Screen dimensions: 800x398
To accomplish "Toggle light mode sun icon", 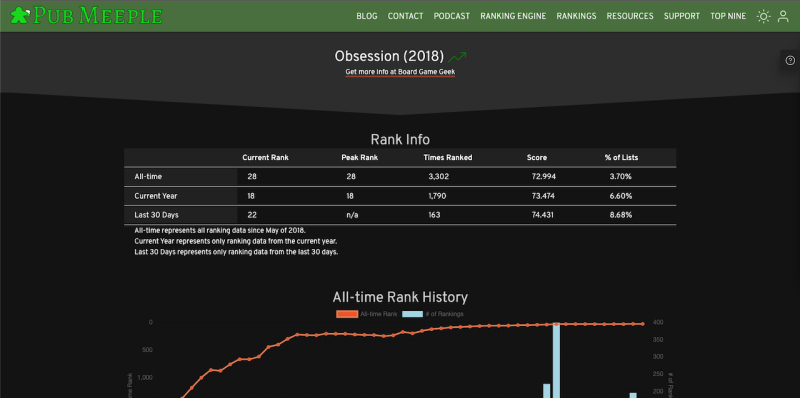I will pyautogui.click(x=763, y=16).
